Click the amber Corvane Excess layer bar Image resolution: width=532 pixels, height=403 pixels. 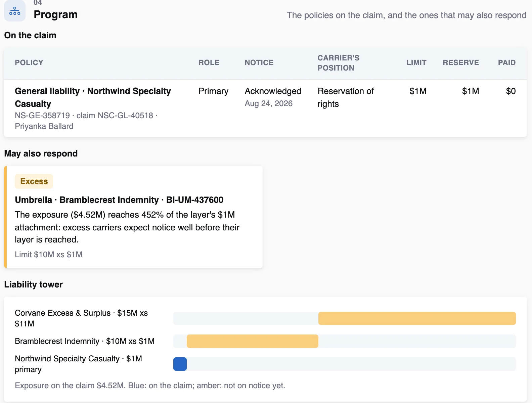point(417,318)
